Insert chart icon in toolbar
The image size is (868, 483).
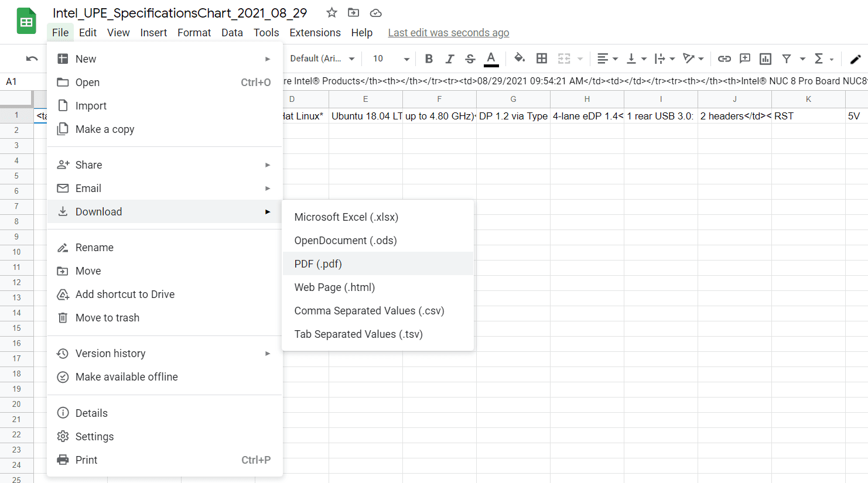coord(766,59)
